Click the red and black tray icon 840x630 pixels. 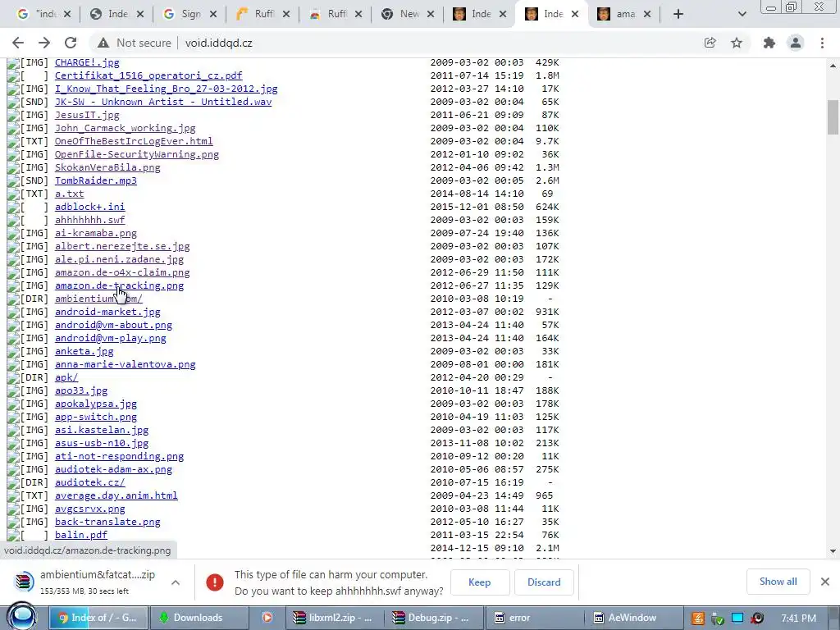pyautogui.click(x=757, y=619)
